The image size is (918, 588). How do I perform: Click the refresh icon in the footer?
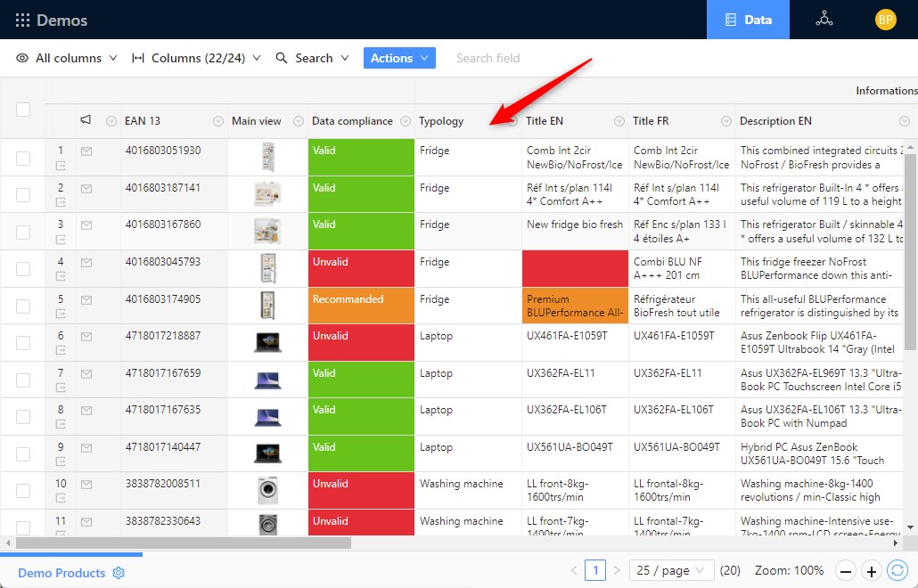[x=898, y=571]
